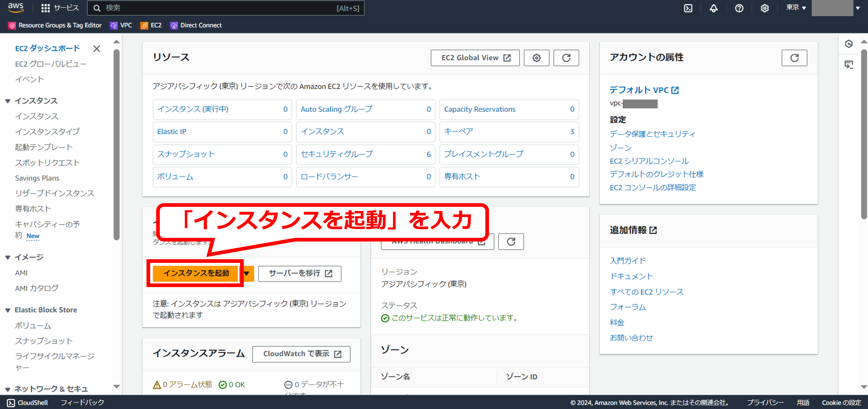Open キーペア resource link

[x=459, y=132]
